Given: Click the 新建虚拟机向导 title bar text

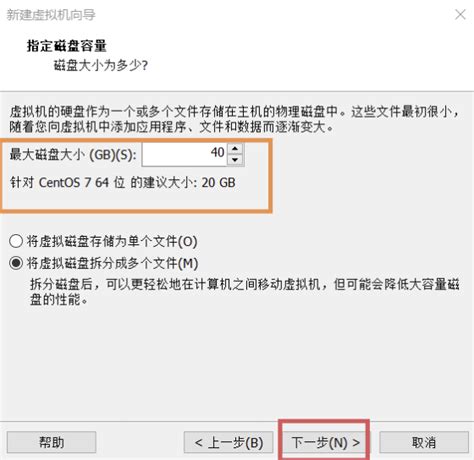Looking at the screenshot, I should [x=51, y=15].
